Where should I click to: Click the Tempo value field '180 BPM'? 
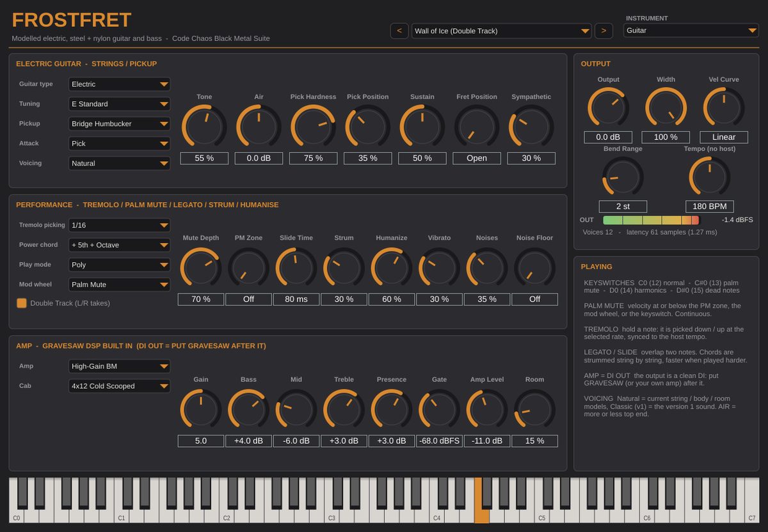[710, 207]
